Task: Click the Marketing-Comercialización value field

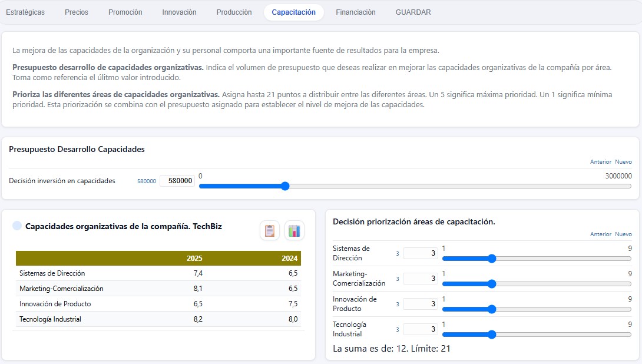Action: click(x=420, y=279)
